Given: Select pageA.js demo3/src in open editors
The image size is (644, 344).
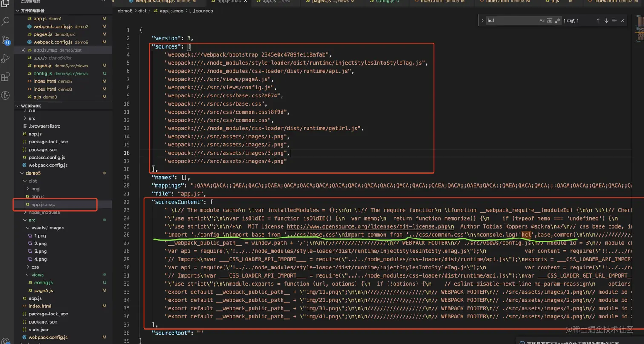Looking at the screenshot, I should (63, 34).
